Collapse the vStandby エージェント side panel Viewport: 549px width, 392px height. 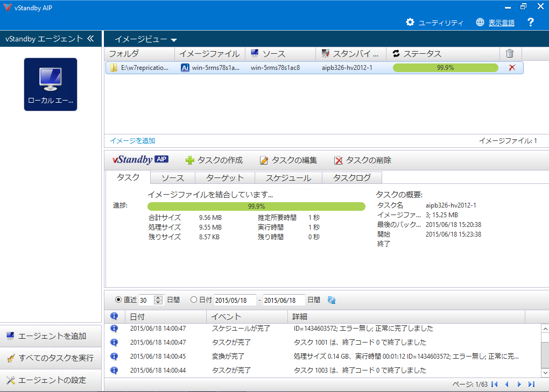coord(90,39)
